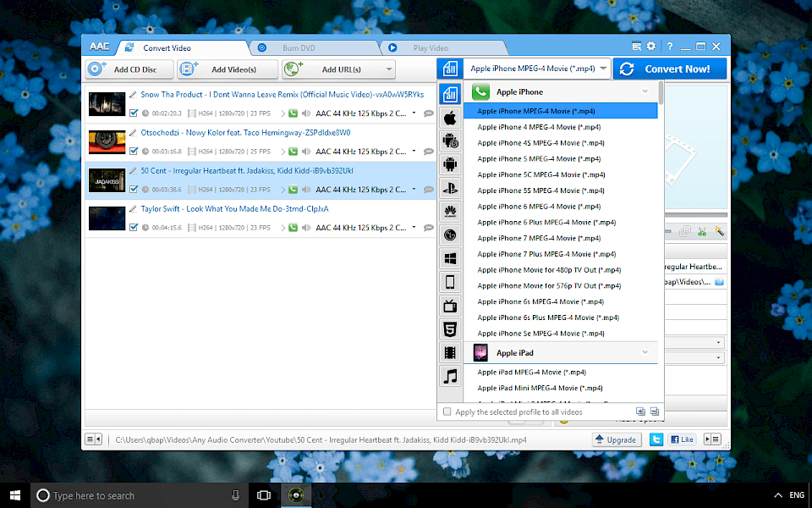Viewport: 812px width, 508px height.
Task: Open the Add URL(s) dropdown arrow
Action: point(388,69)
